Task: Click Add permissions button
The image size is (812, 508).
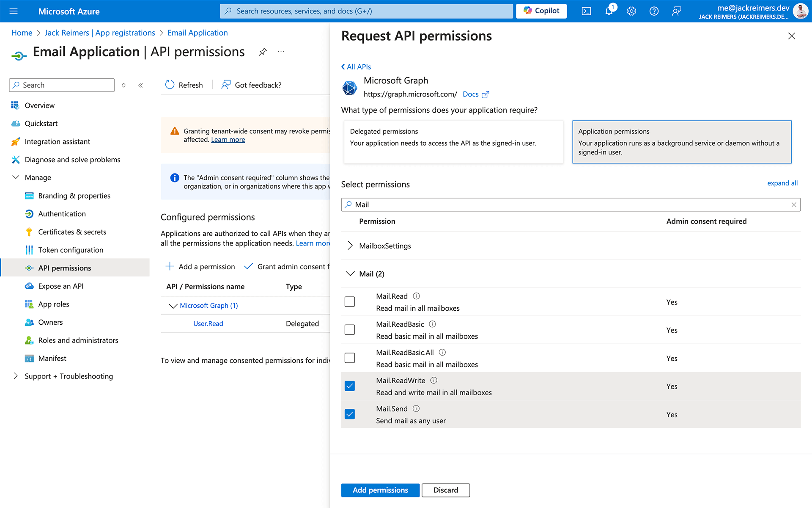Action: 380,490
